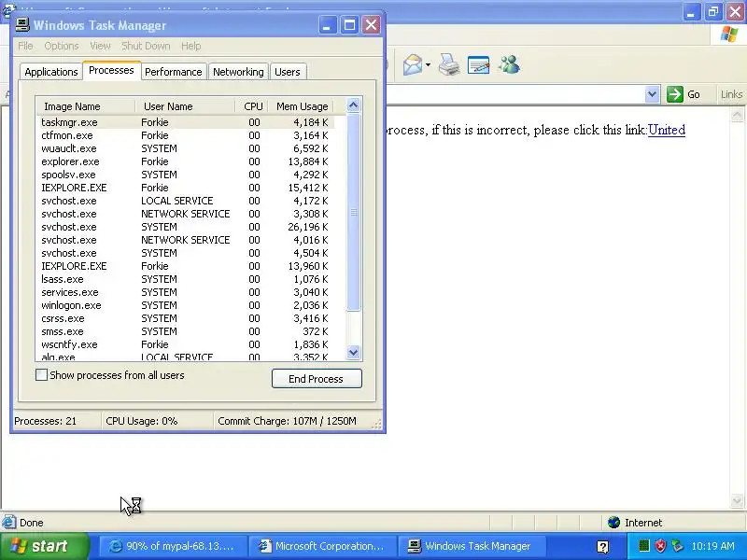Click the process list scrollbar thumb
Viewport: 747px width, 560px height.
pyautogui.click(x=354, y=212)
